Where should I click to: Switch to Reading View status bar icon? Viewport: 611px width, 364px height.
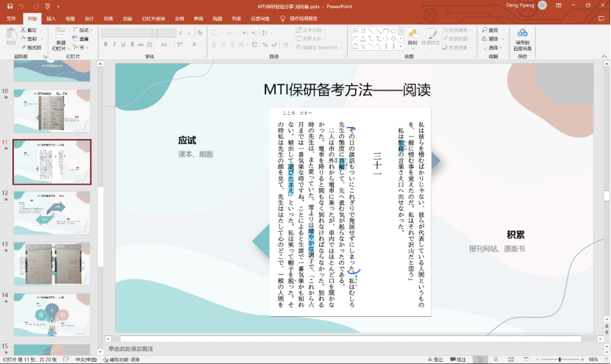(511, 360)
